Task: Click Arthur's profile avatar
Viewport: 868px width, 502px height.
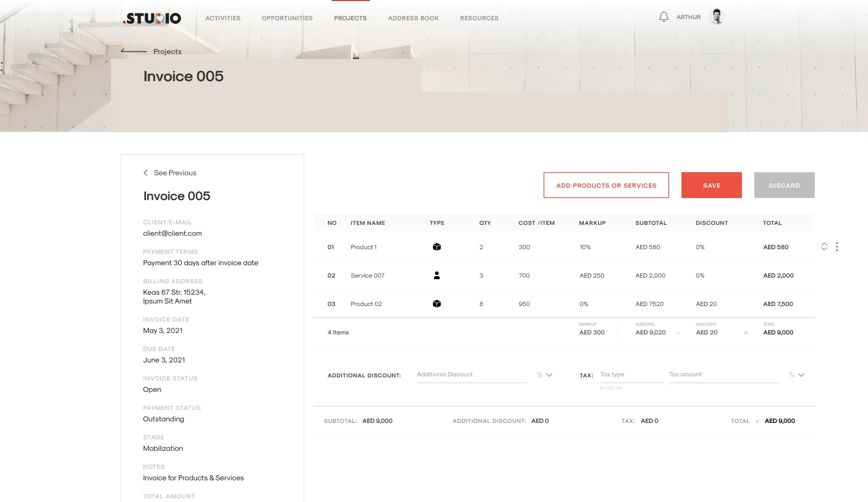Action: [x=717, y=16]
